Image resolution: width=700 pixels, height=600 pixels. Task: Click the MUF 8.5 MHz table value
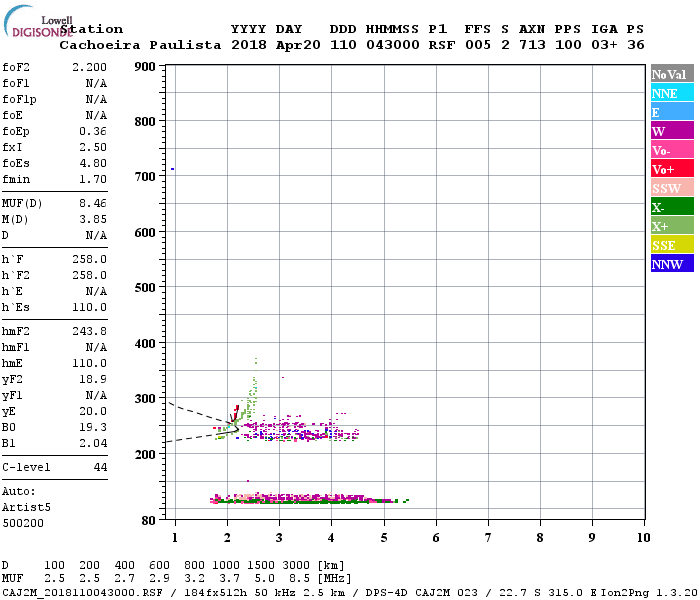tap(300, 579)
